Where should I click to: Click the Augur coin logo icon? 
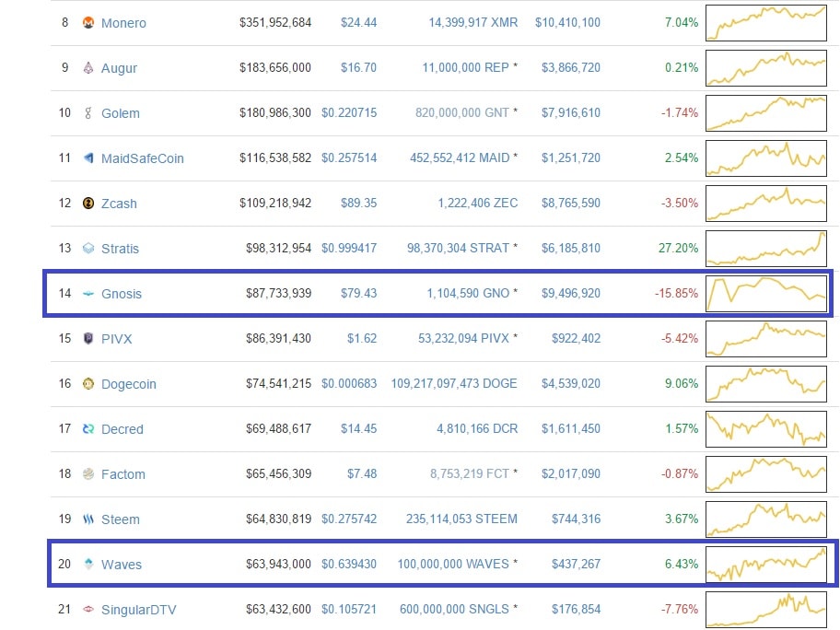click(88, 67)
